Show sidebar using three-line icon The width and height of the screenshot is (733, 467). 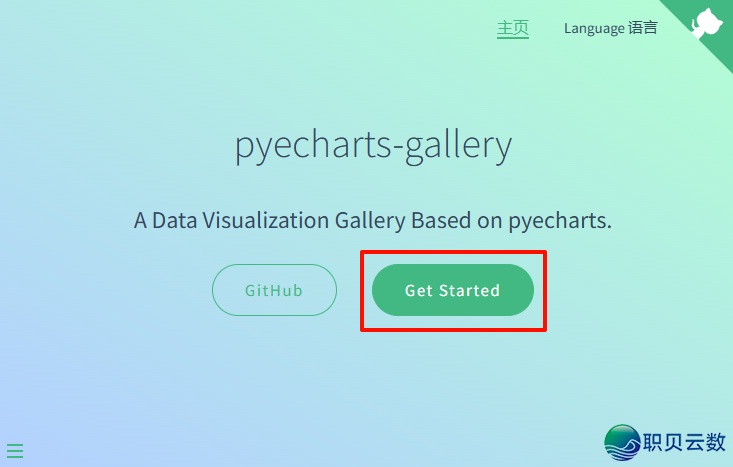point(15,451)
